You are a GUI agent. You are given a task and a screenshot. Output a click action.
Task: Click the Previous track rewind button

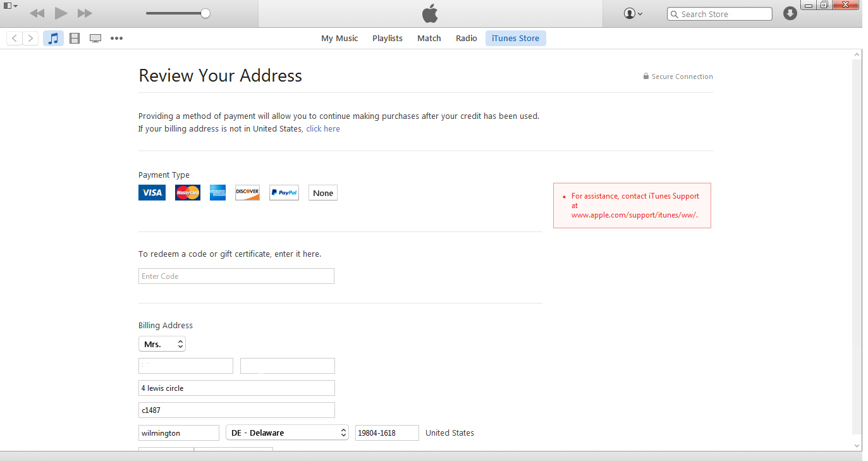pyautogui.click(x=37, y=13)
